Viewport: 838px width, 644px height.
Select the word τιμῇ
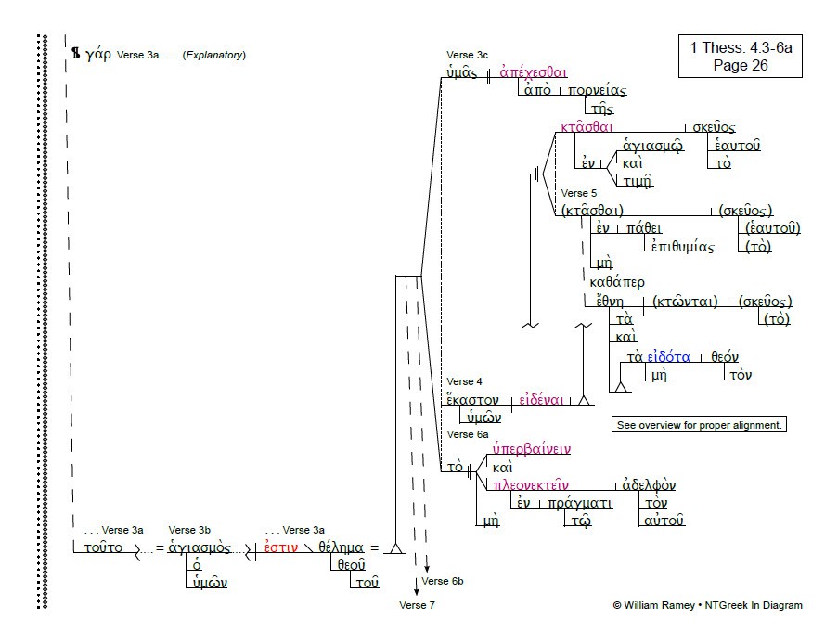click(x=638, y=181)
